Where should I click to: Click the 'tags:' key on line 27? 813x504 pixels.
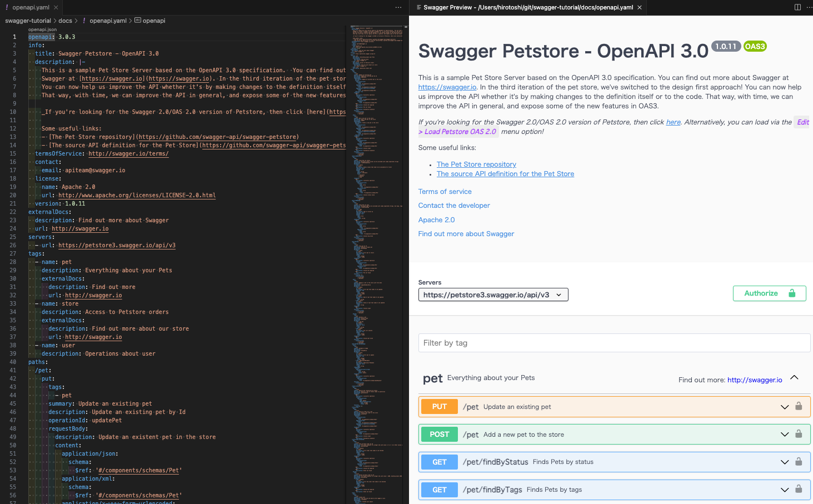pyautogui.click(x=37, y=253)
